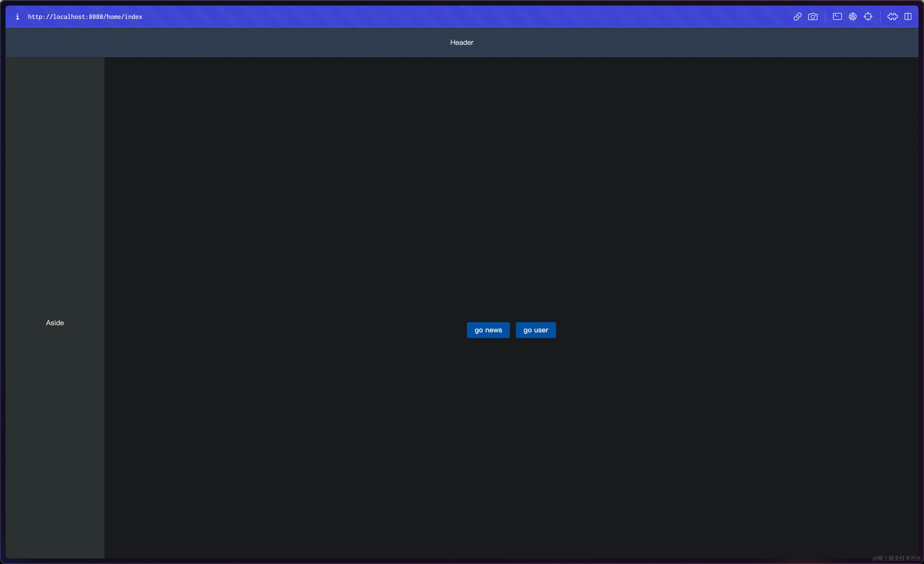The width and height of the screenshot is (924, 564).
Task: Click empty toolbar space right of URL
Action: pyautogui.click(x=450, y=17)
